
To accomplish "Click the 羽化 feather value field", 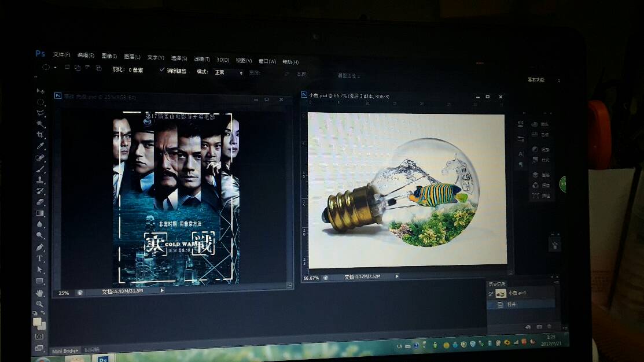I will [136, 70].
